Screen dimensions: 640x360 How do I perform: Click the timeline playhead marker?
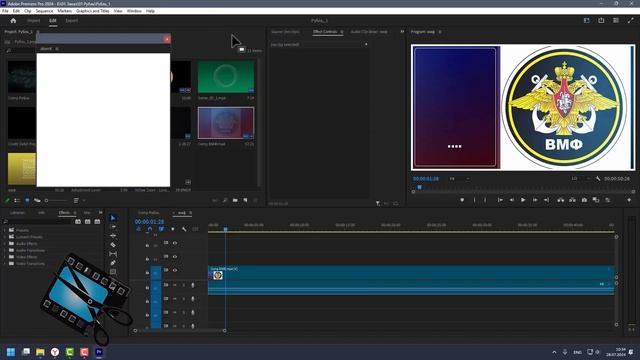point(225,230)
